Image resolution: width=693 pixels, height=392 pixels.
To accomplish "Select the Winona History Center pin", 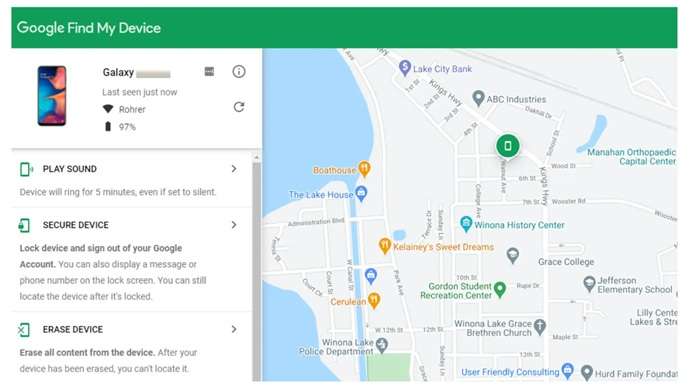I will [466, 224].
